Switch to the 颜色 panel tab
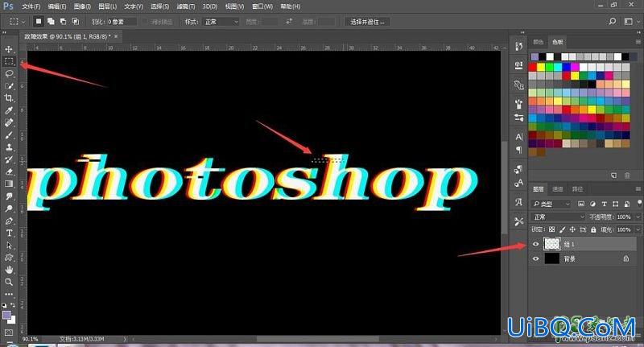The height and width of the screenshot is (347, 644). [538, 42]
